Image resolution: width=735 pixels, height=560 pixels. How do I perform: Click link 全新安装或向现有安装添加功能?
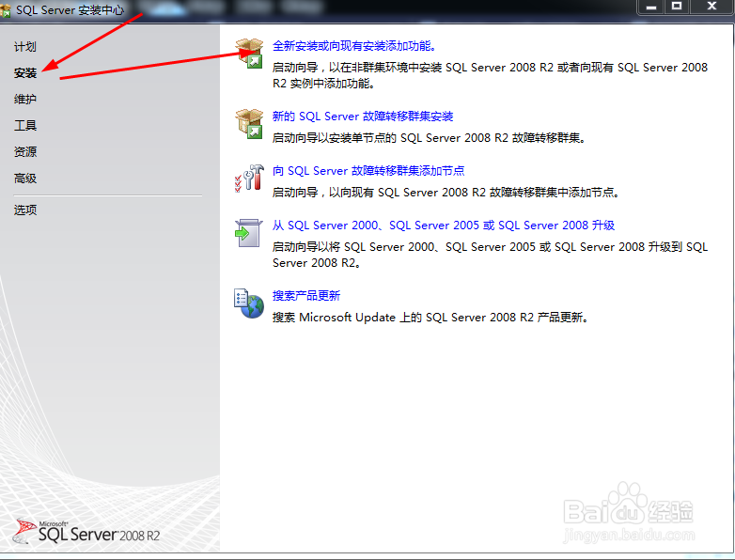click(x=354, y=46)
